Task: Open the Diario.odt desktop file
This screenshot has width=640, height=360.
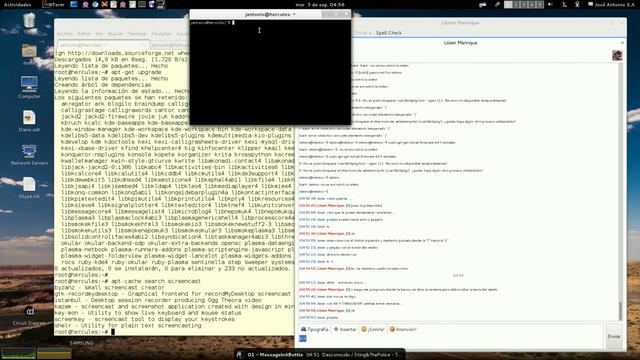Action: 29,121
